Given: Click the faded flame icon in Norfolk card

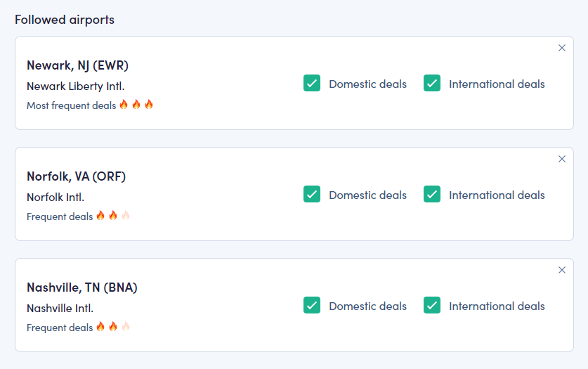Looking at the screenshot, I should pyautogui.click(x=126, y=216).
